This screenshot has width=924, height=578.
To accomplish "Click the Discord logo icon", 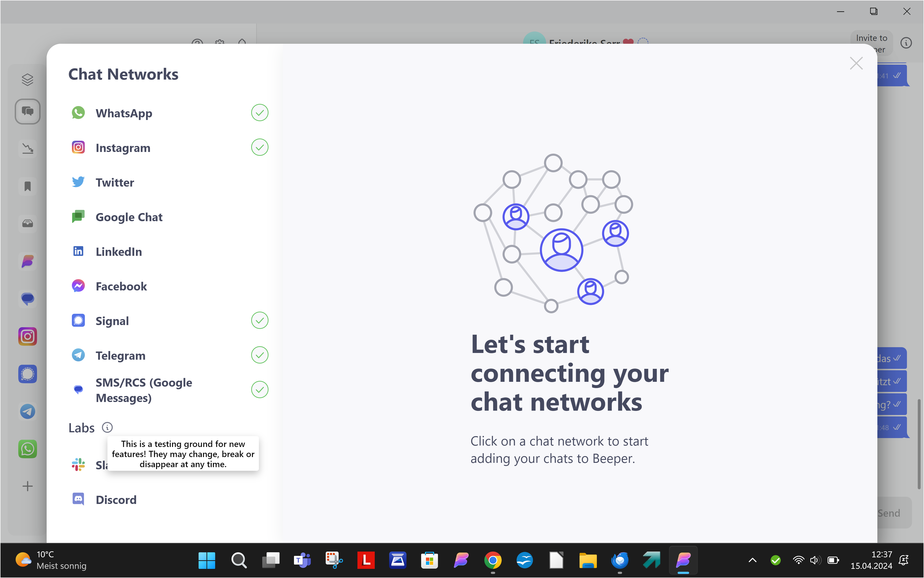I will coord(78,499).
